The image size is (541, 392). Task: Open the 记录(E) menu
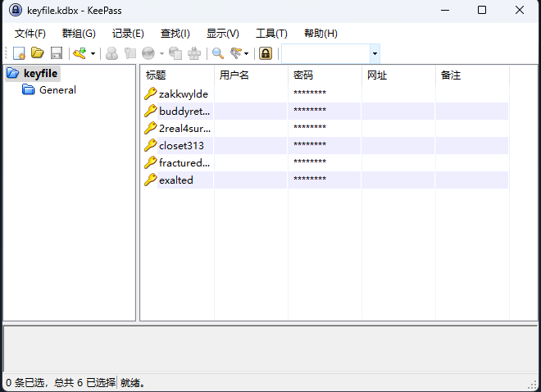click(128, 34)
